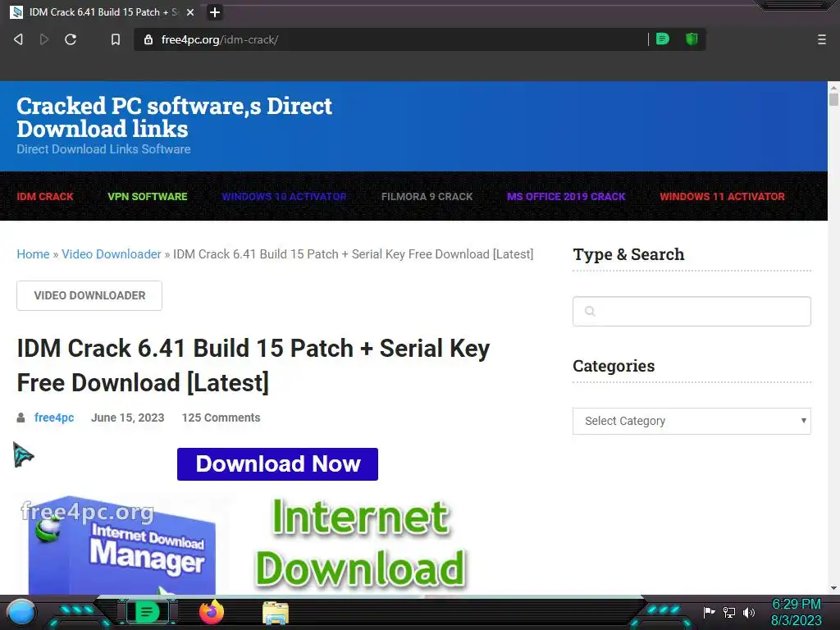Click the Direct Download Links Software tagline

103,149
